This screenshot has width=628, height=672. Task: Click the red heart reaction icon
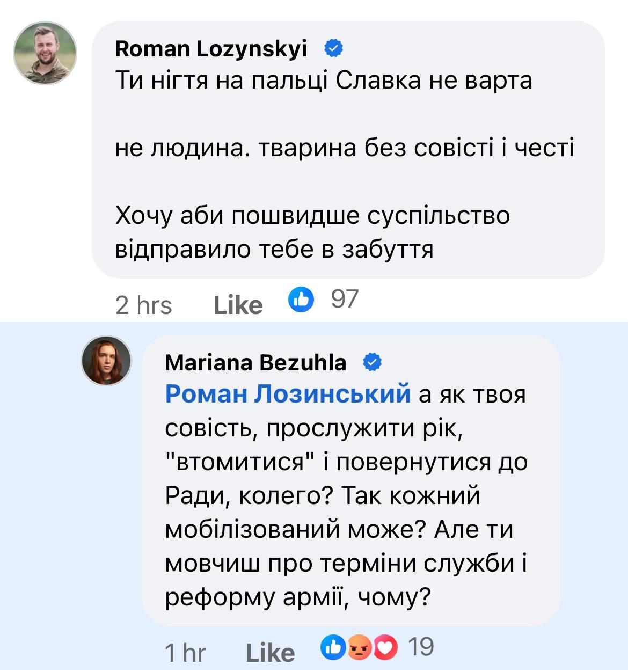click(385, 648)
